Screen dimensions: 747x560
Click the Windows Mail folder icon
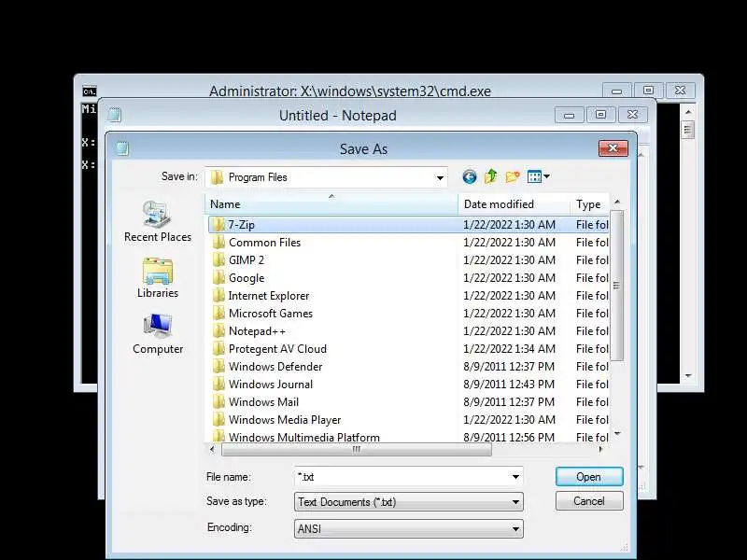(218, 402)
